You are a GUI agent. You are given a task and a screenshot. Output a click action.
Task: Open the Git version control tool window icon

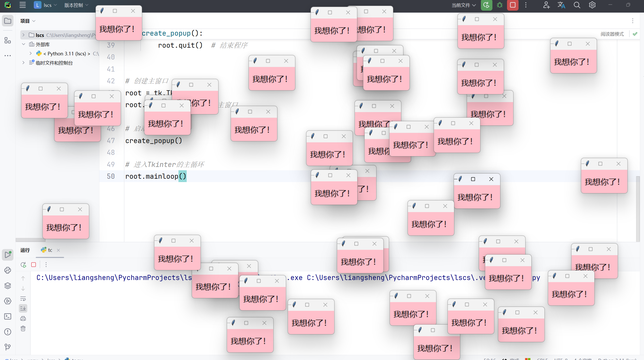tap(8, 347)
